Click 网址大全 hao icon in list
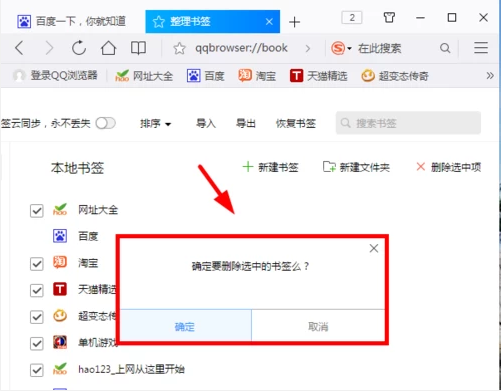501x391 pixels. tap(60, 210)
